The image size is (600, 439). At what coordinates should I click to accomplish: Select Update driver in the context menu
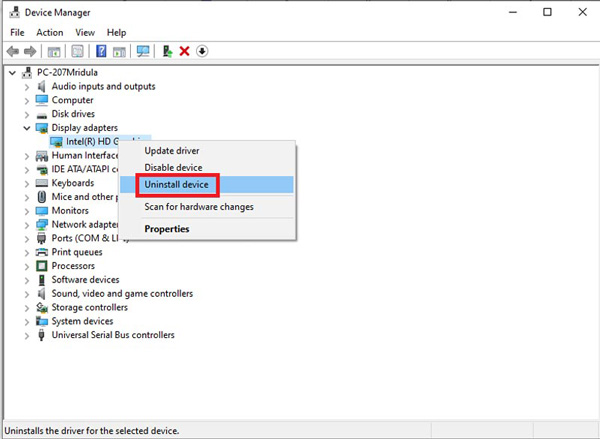(x=172, y=151)
